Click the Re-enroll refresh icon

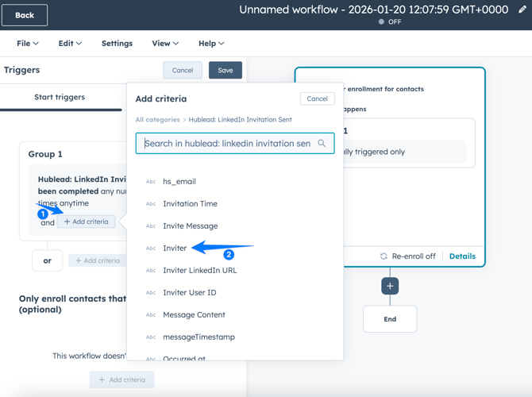[x=384, y=256]
